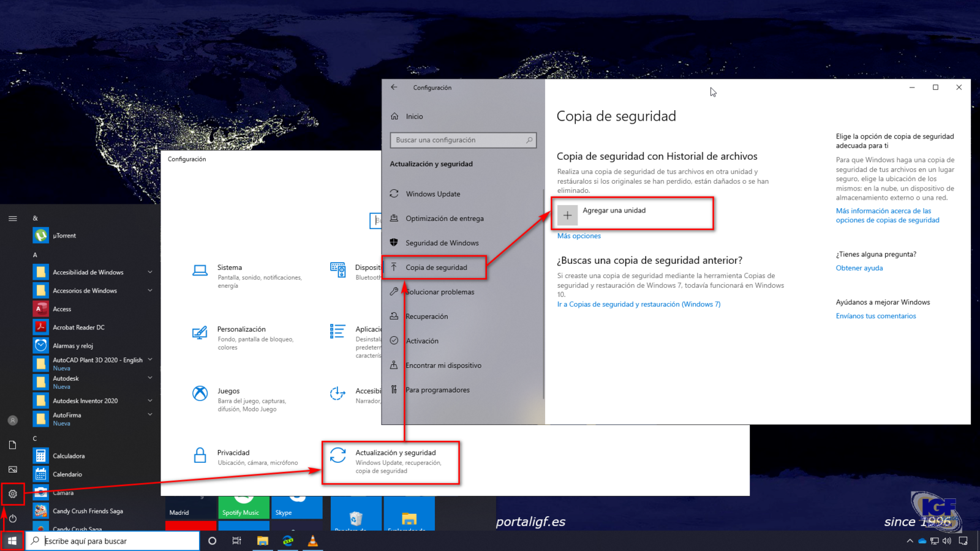Viewport: 980px width, 551px height.
Task: Click the Windows Start button
Action: [12, 541]
